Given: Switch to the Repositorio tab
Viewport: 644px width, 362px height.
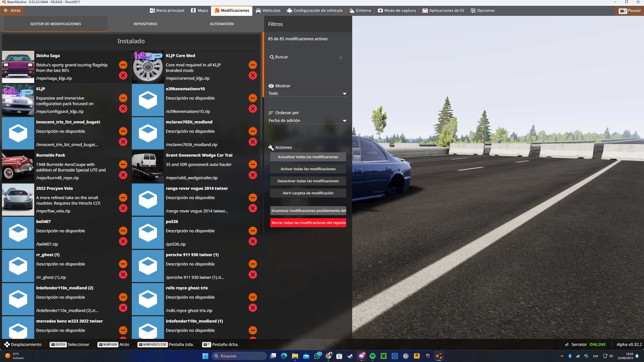Looking at the screenshot, I should click(145, 24).
